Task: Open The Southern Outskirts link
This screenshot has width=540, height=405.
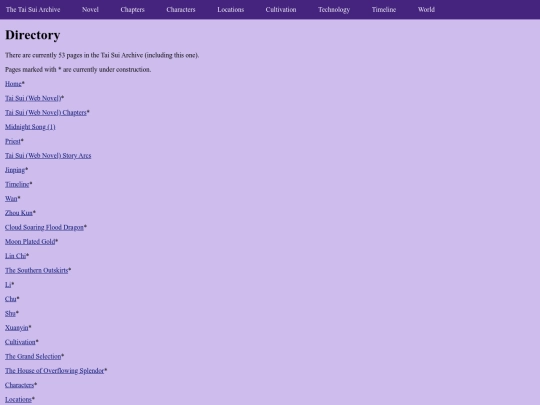Action: point(37,270)
